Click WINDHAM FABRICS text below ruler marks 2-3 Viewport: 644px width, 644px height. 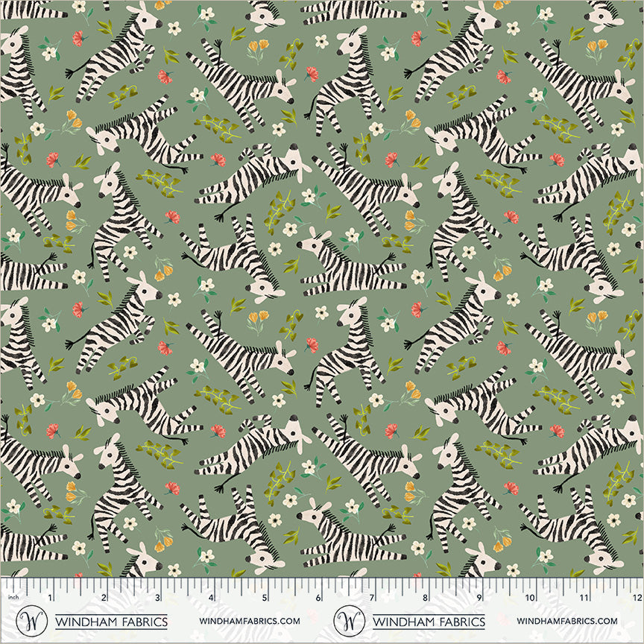coord(111,622)
